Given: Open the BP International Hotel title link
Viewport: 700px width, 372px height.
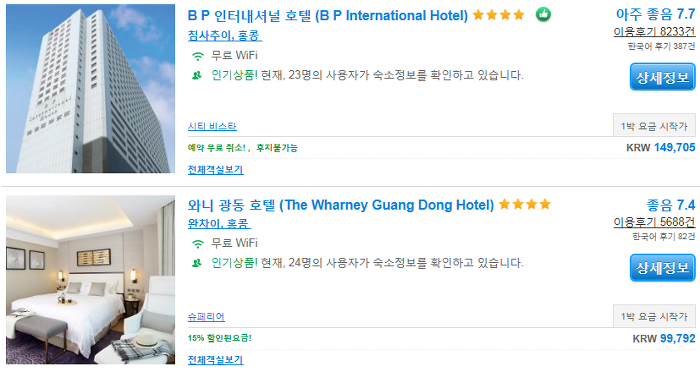Looking at the screenshot, I should point(328,16).
